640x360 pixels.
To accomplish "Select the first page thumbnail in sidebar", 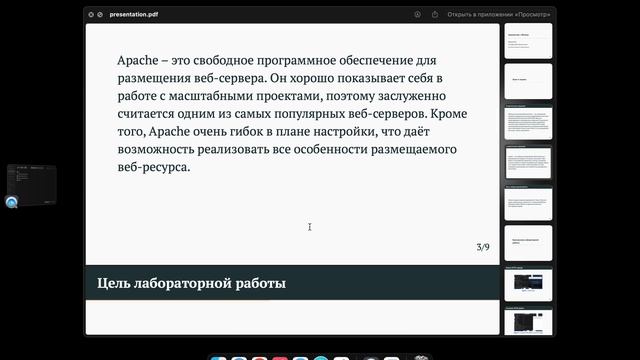I will click(x=528, y=41).
